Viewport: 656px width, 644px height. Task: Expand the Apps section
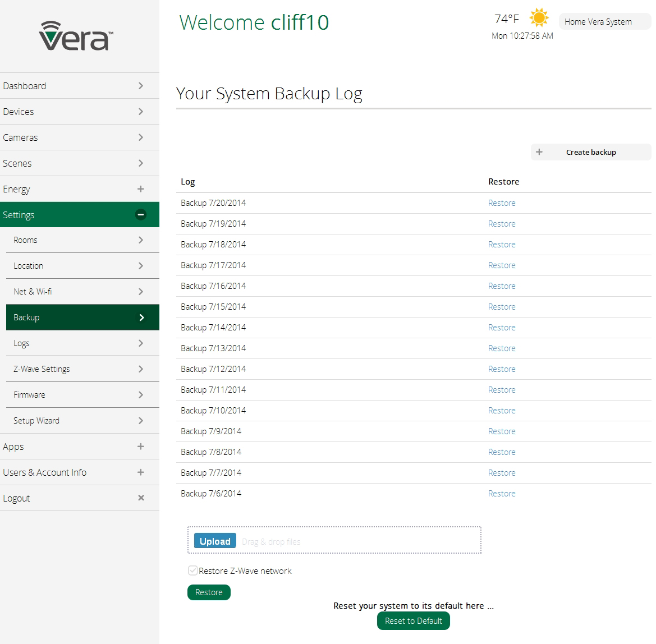[141, 447]
